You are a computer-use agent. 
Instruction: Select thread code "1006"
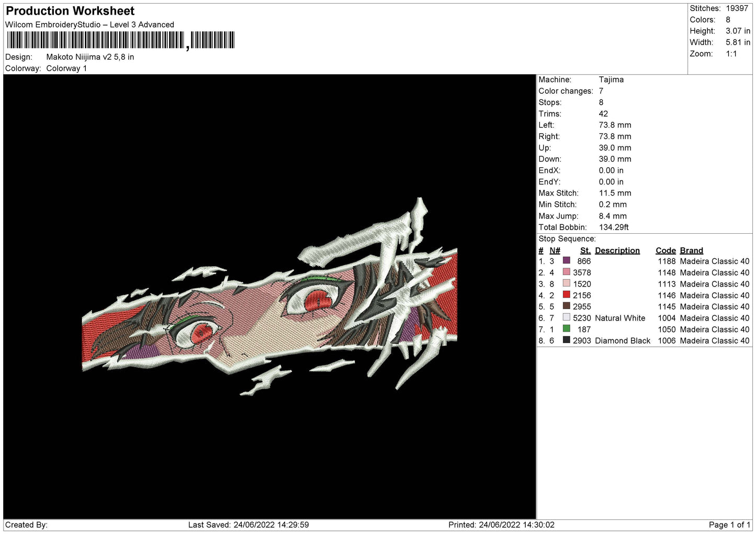(667, 341)
